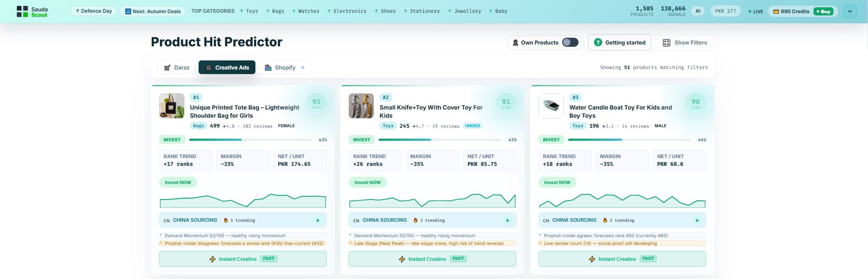Click the 43% progress bar on knife toy card
The width and height of the screenshot is (868, 279).
[440, 140]
